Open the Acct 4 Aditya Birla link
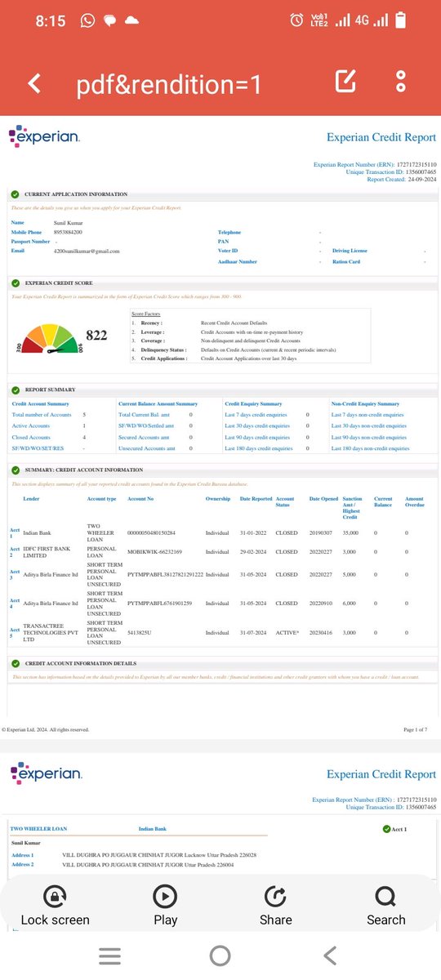This screenshot has height=980, width=441. coord(15,604)
